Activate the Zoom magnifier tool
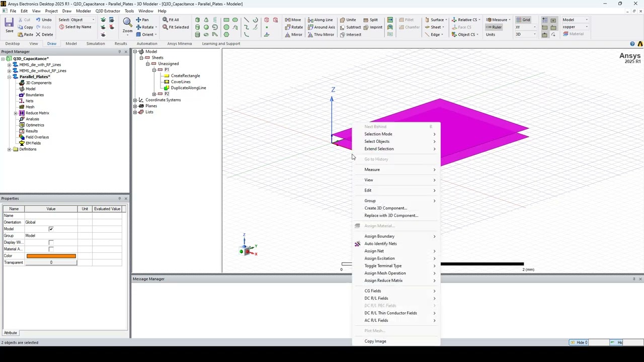 click(x=127, y=25)
